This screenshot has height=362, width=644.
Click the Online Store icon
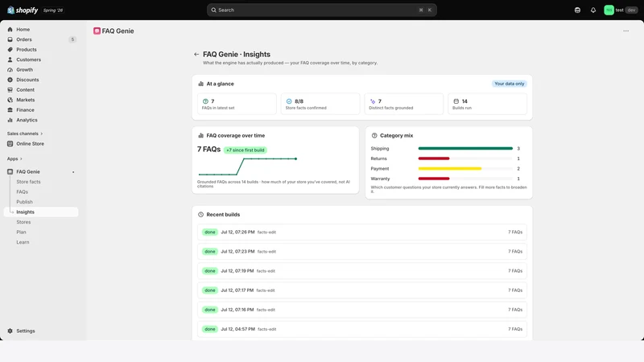(x=10, y=144)
